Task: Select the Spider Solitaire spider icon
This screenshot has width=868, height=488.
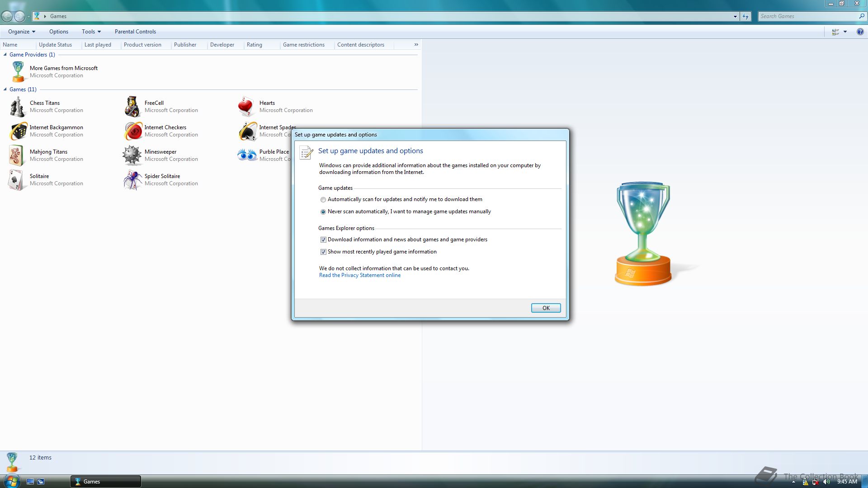Action: pyautogui.click(x=132, y=180)
